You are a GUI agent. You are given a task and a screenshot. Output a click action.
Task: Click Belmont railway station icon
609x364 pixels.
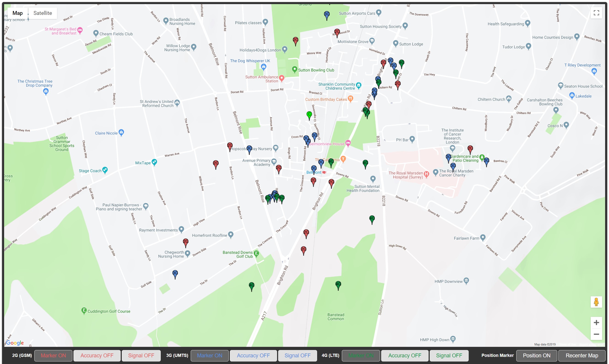[x=324, y=173]
